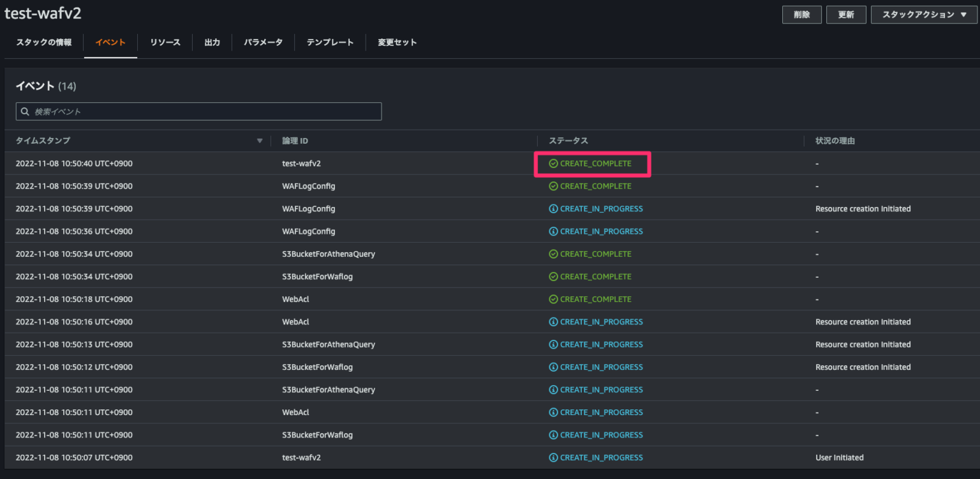Open the テンプレート tab
Image resolution: width=980 pixels, height=479 pixels.
(329, 42)
